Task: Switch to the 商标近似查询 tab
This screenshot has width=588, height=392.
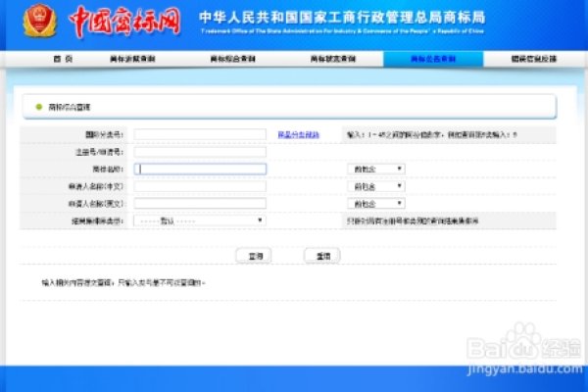Action: [132, 59]
